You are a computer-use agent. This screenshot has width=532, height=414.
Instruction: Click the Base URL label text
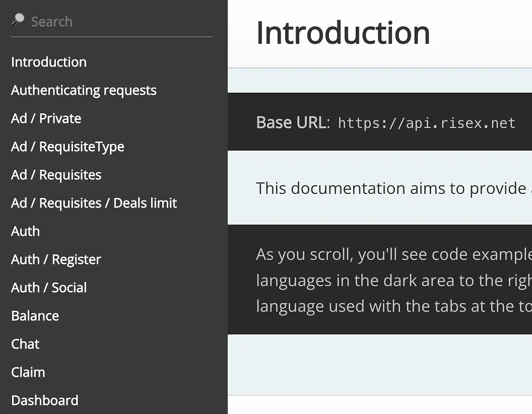click(291, 122)
